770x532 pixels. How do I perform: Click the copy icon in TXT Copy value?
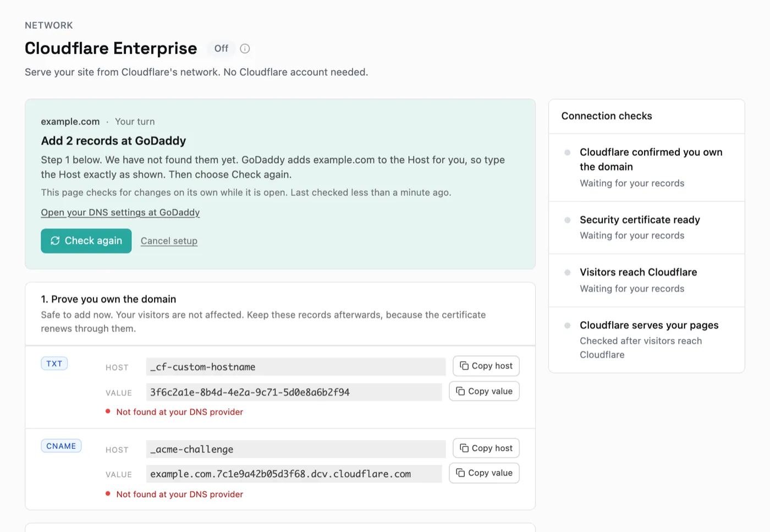click(460, 391)
